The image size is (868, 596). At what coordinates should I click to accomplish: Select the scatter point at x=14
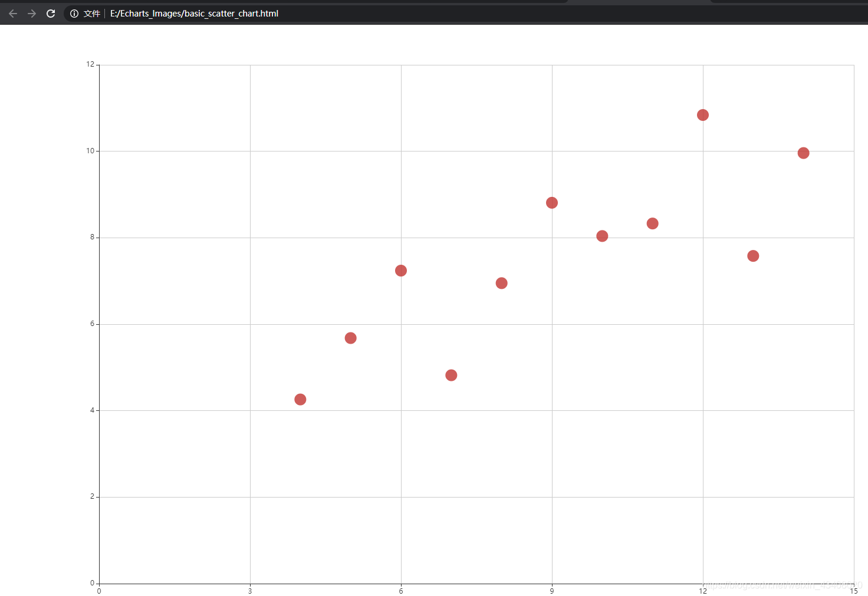pos(803,153)
